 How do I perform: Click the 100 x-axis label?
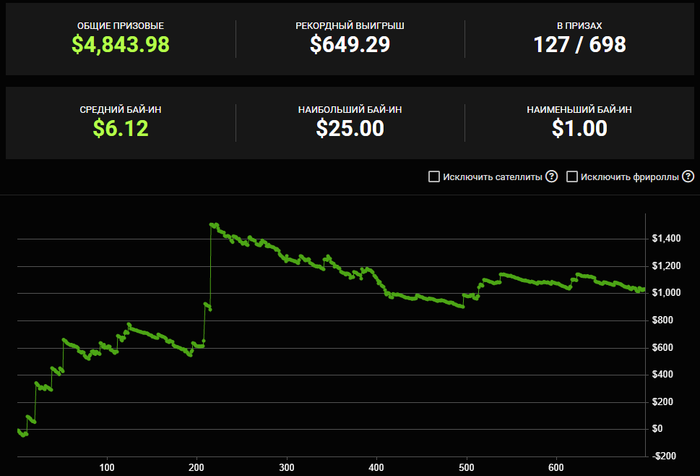107,468
